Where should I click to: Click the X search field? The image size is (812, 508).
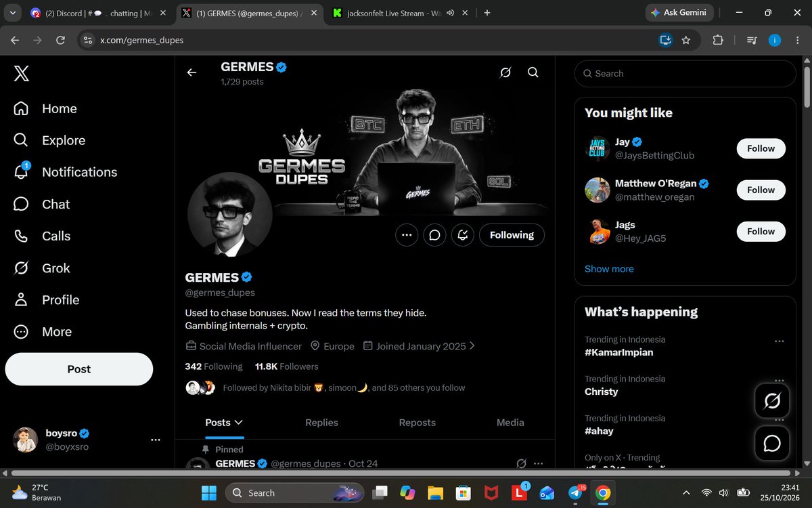point(685,73)
